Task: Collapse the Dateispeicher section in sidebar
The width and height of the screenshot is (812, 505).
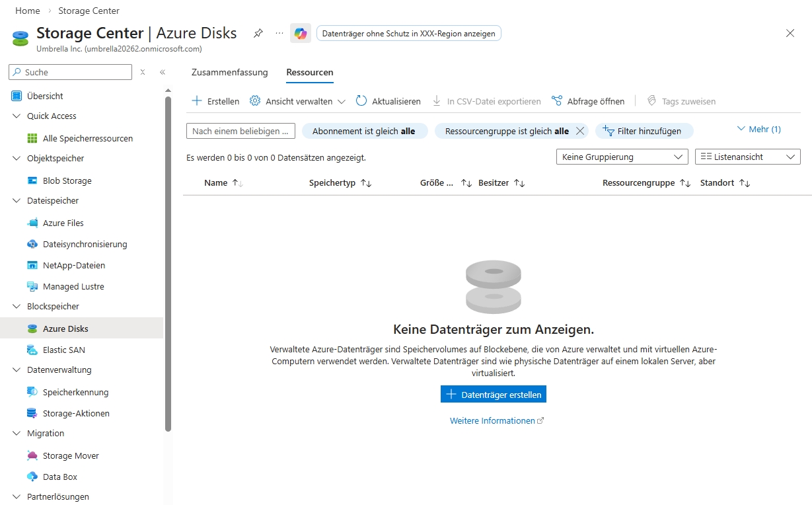Action: [17, 200]
